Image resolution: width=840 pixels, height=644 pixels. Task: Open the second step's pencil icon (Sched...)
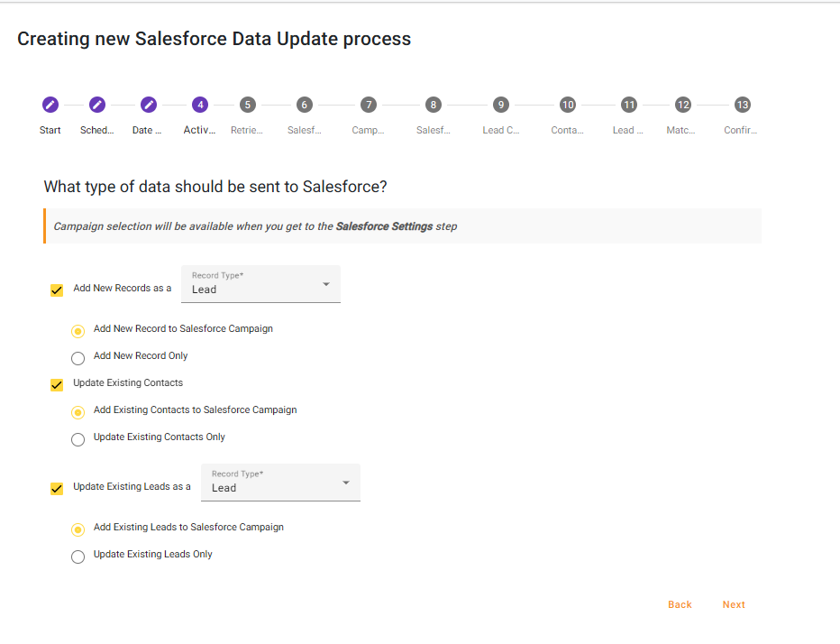[97, 105]
